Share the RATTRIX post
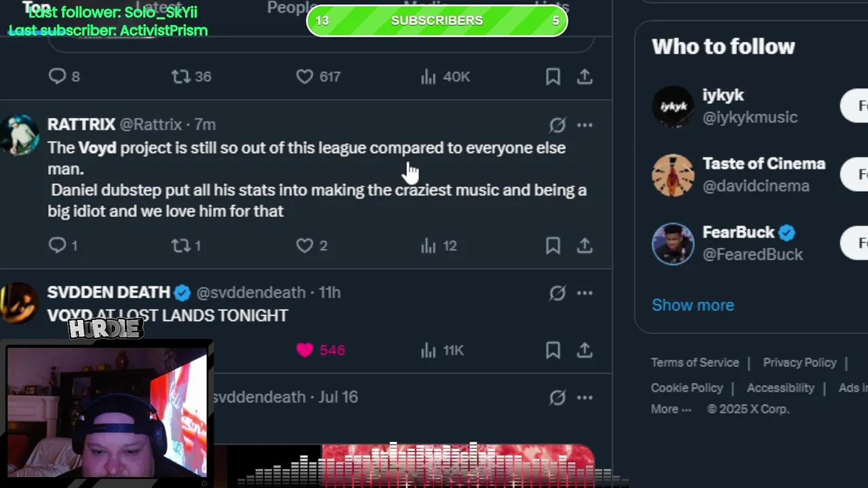The image size is (868, 488). [x=585, y=245]
